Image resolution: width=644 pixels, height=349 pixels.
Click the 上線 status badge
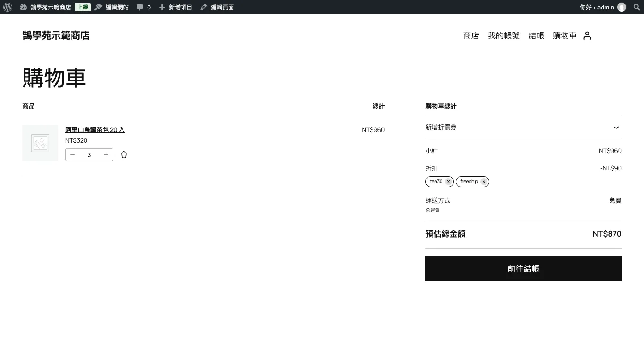(x=83, y=7)
